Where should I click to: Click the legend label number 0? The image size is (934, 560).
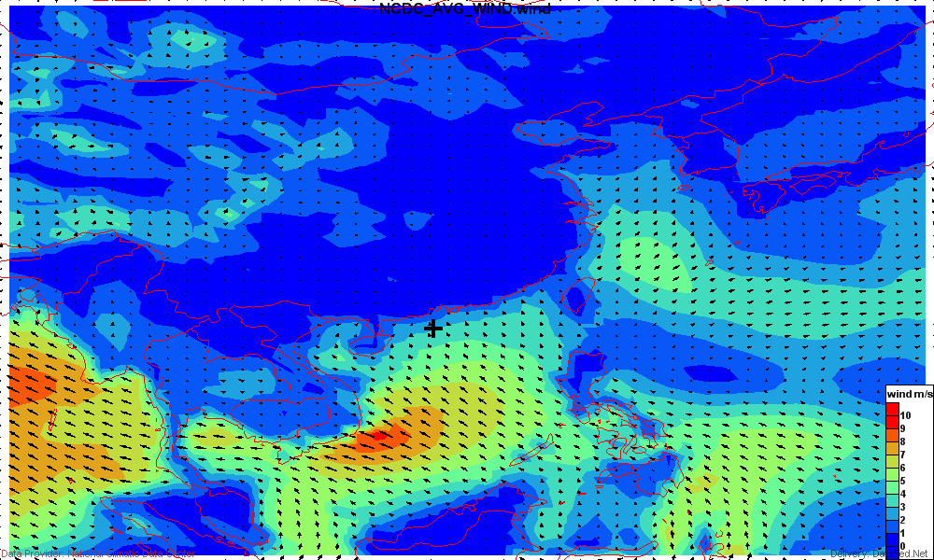click(x=902, y=546)
